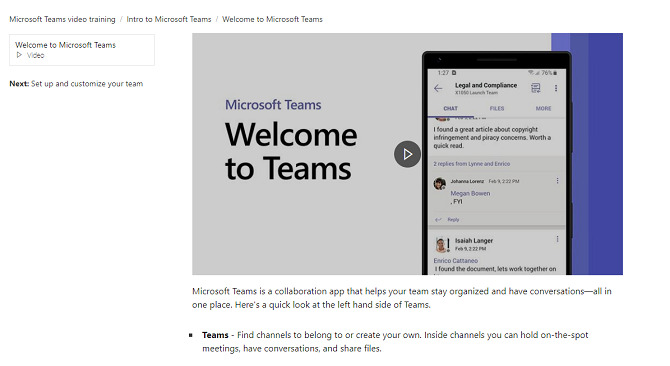Select the FILES tab in phone mockup
This screenshot has height=366, width=670.
click(x=497, y=108)
